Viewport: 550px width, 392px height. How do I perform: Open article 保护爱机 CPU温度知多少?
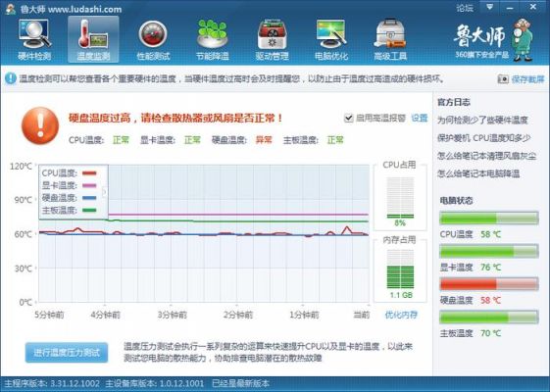(x=483, y=138)
